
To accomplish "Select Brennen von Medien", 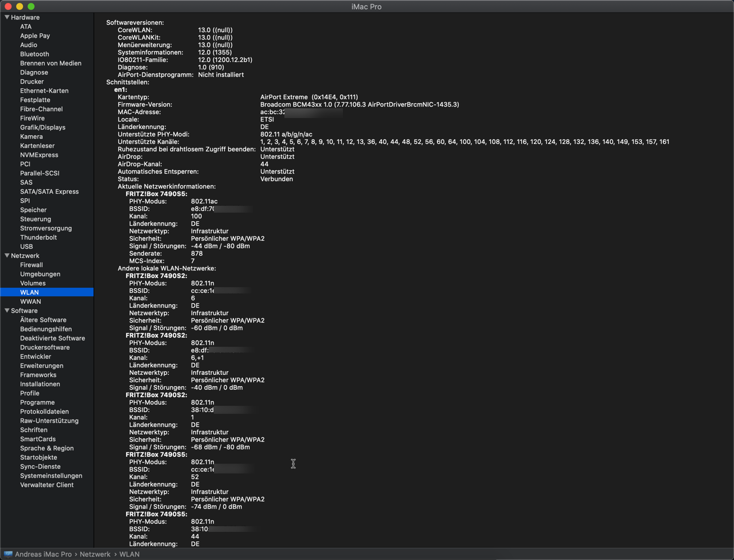I will (50, 63).
